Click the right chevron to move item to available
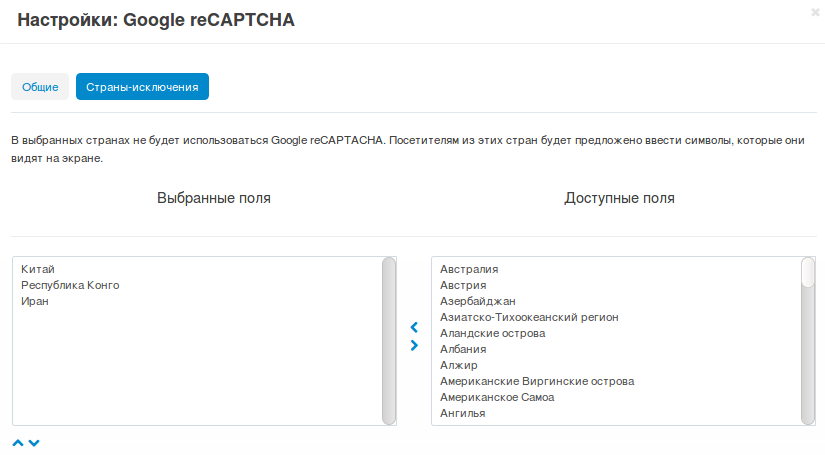The width and height of the screenshot is (825, 455). [x=414, y=346]
